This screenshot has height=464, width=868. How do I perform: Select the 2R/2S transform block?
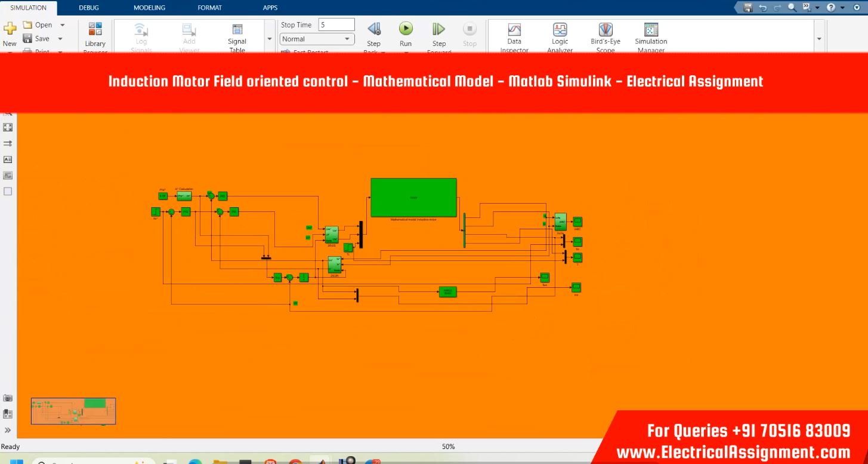332,234
